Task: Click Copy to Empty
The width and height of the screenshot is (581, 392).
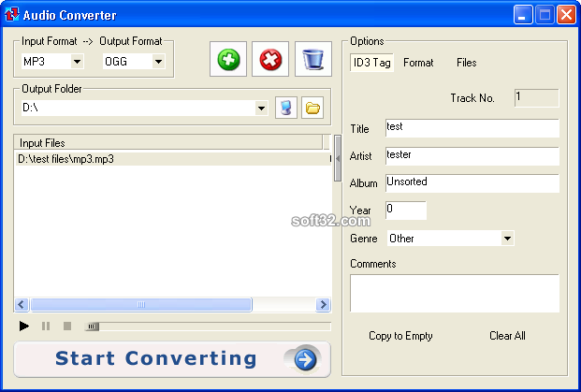Action: pos(400,336)
